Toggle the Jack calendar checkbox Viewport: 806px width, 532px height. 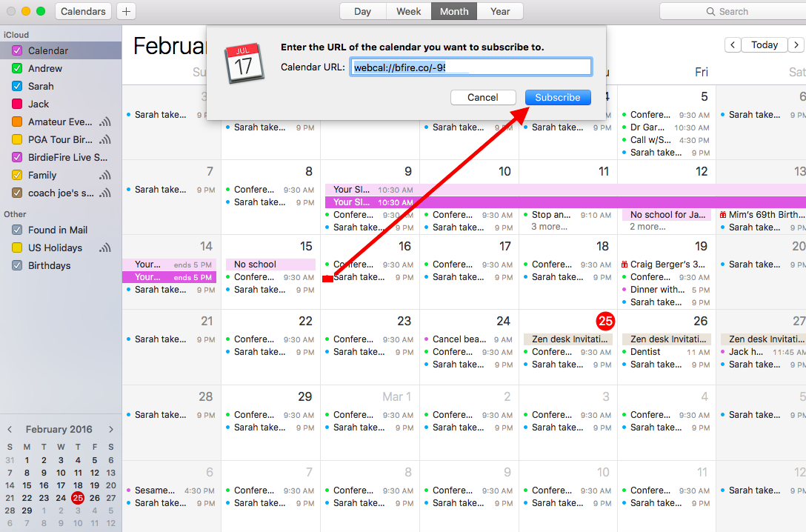(17, 104)
